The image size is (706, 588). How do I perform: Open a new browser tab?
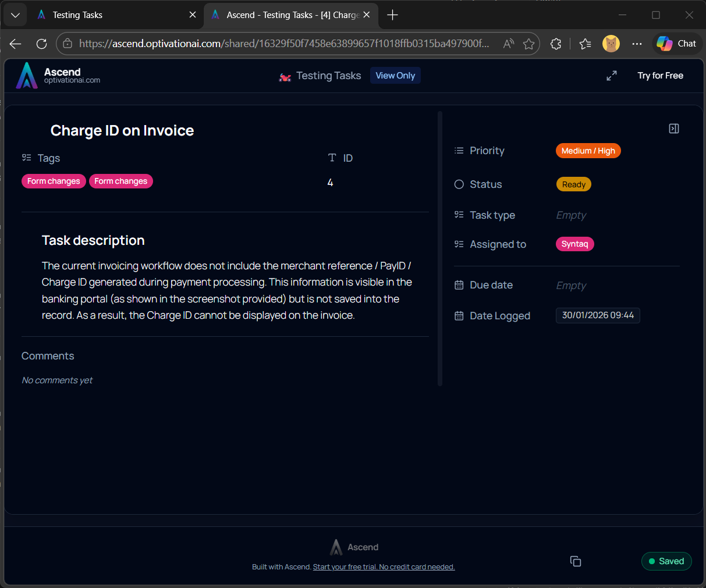[392, 15]
